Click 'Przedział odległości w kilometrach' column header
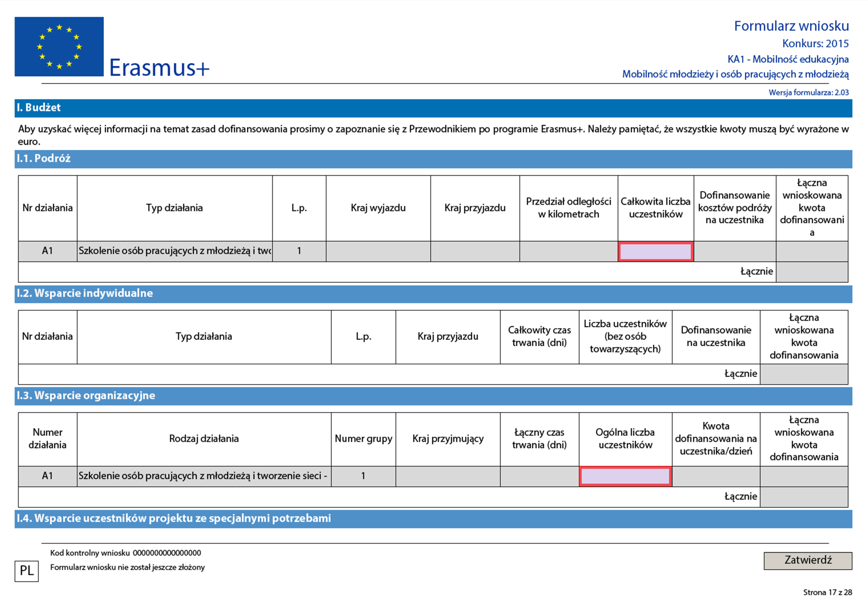The image size is (868, 616). (x=568, y=208)
